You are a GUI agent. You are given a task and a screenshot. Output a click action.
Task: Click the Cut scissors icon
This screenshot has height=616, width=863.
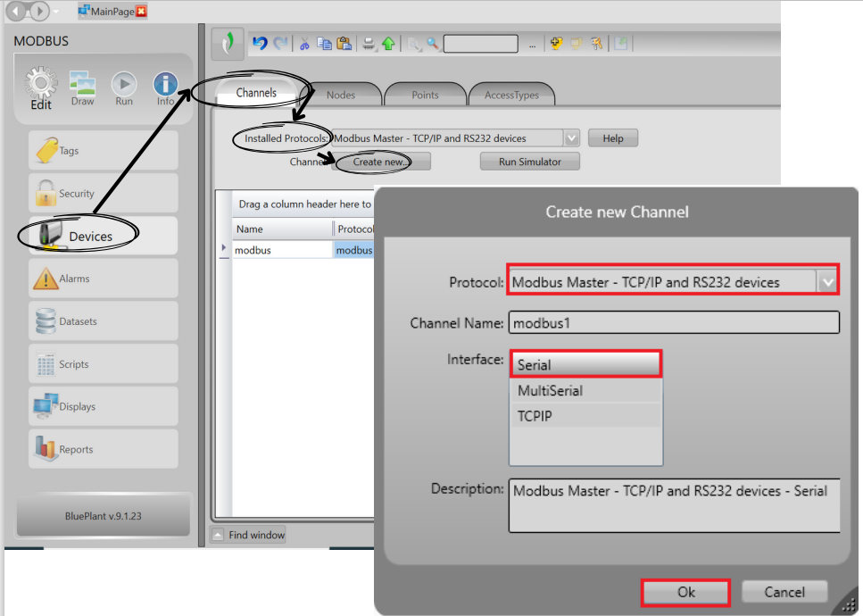point(304,44)
